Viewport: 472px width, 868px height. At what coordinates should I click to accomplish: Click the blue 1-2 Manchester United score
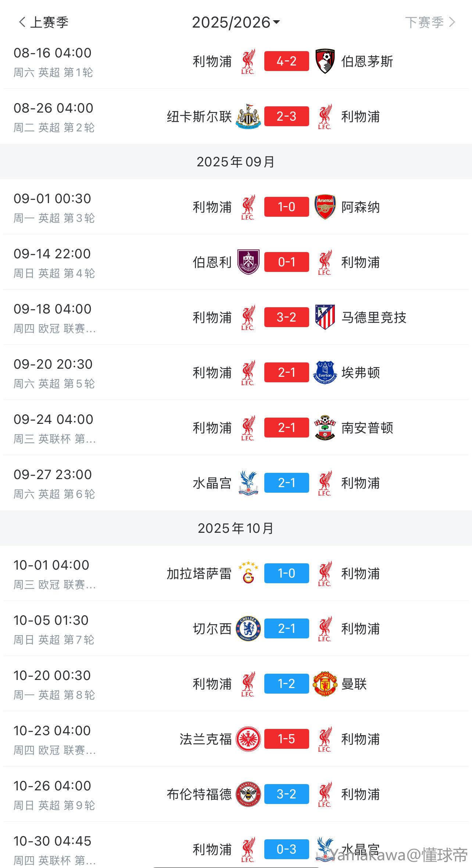coord(286,684)
